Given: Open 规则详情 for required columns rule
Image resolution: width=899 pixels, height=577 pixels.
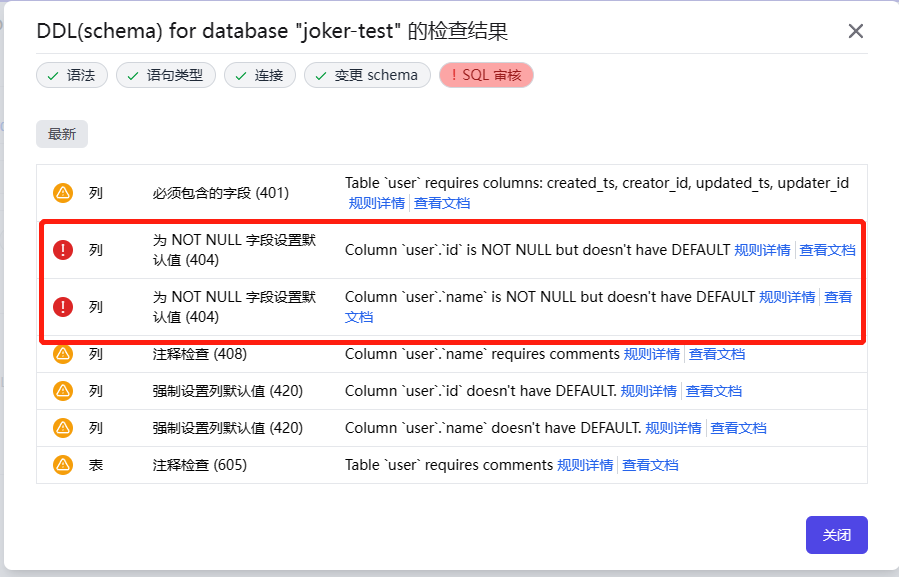Looking at the screenshot, I should pos(377,203).
